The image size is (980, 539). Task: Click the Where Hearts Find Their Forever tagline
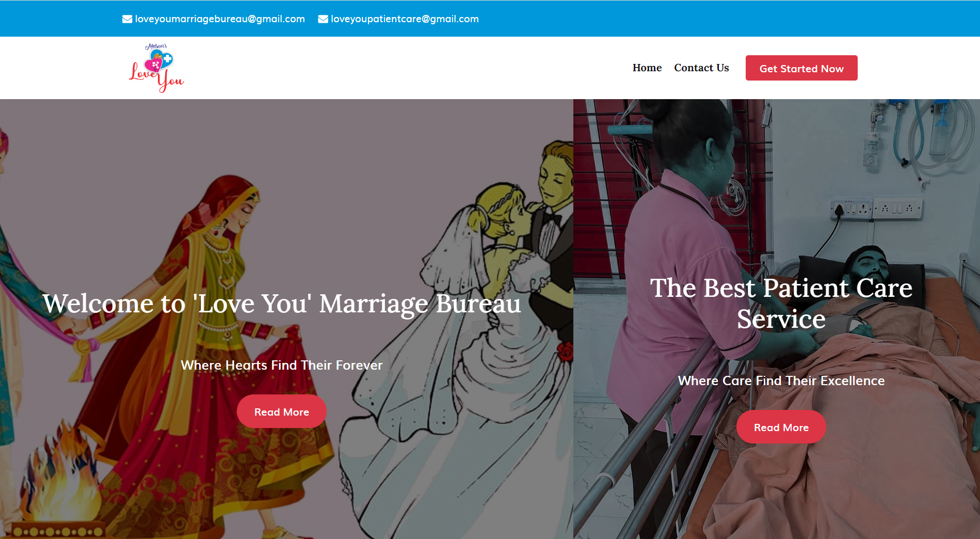[282, 365]
